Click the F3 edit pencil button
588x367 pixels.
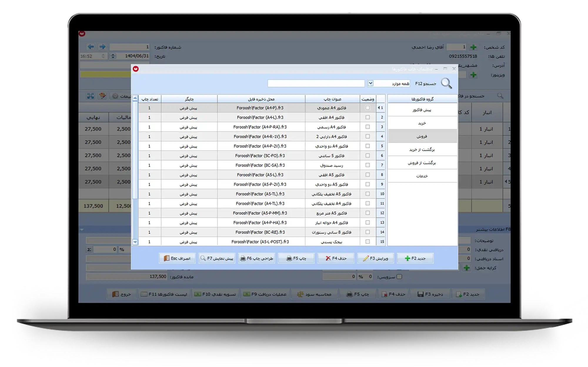tap(375, 258)
